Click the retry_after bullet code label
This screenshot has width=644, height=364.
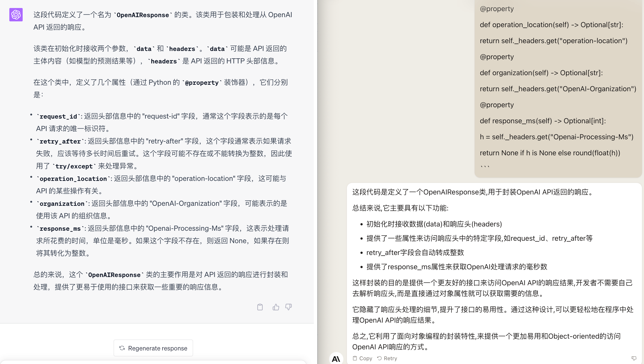[60, 141]
